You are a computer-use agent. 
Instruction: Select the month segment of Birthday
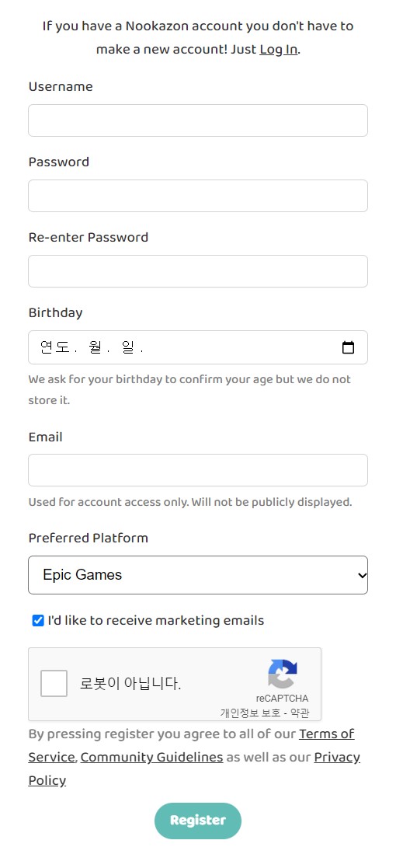pyautogui.click(x=94, y=347)
